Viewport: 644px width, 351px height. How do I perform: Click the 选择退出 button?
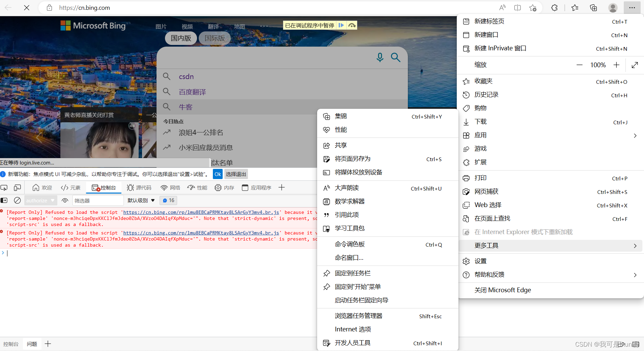236,174
